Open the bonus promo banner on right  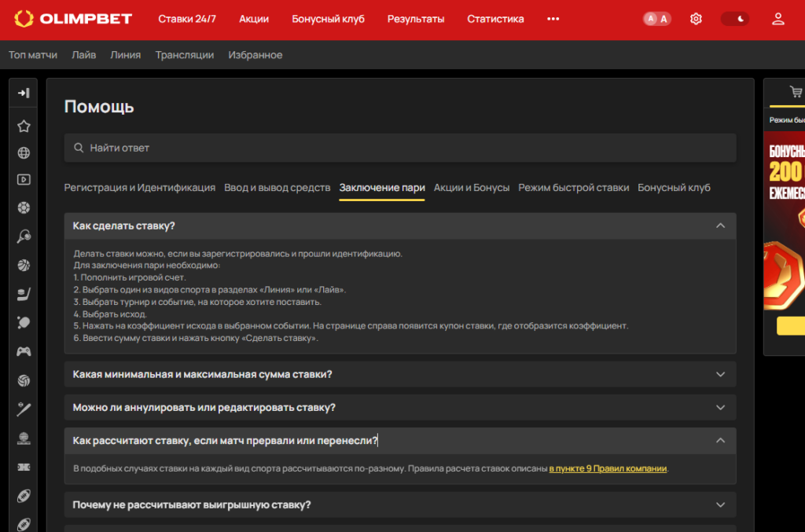tap(785, 221)
